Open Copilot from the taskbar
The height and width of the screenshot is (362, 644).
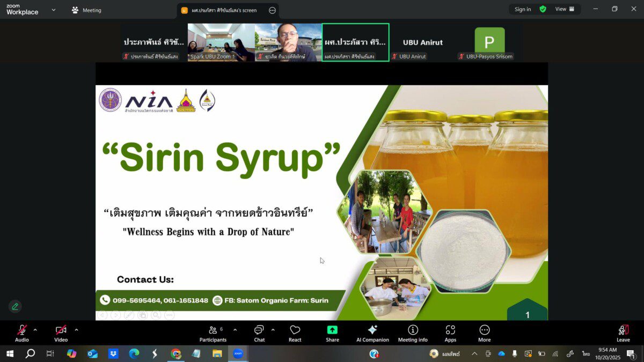[71, 353]
